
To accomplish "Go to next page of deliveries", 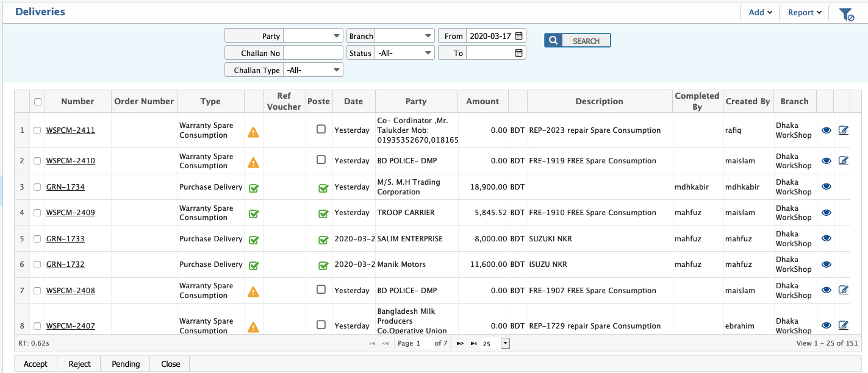I will point(460,344).
